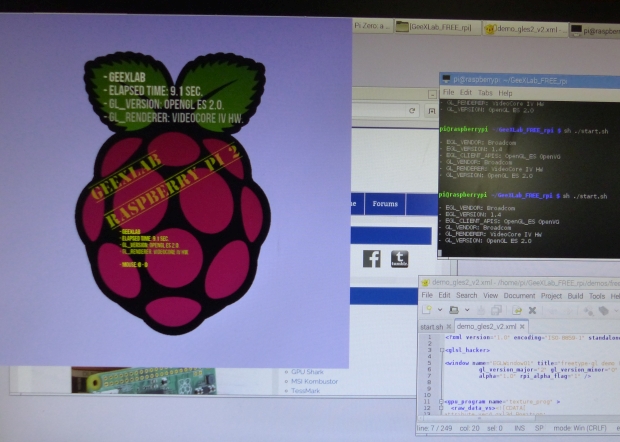Close the start.sh tab with its x
This screenshot has height=442, width=620.
tap(449, 327)
